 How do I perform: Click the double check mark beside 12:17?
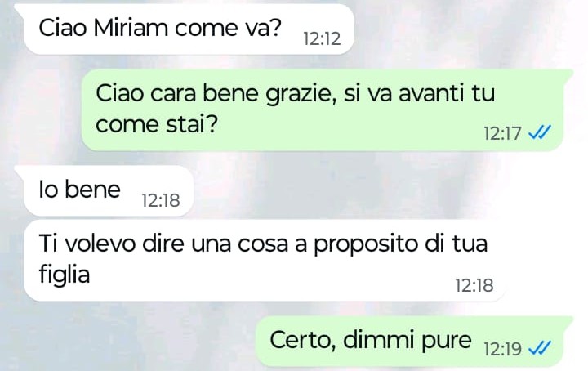tap(540, 132)
